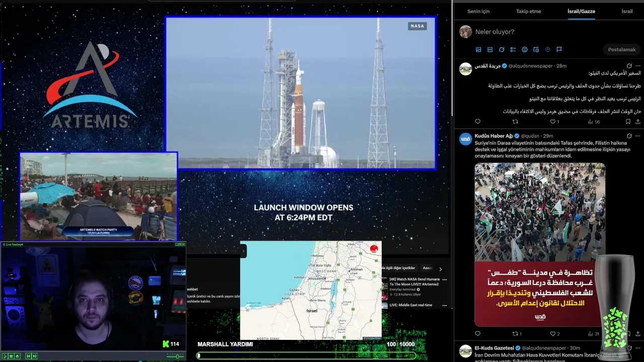Click the sohbet chat heading
644x362 pixels.
coord(192,289)
